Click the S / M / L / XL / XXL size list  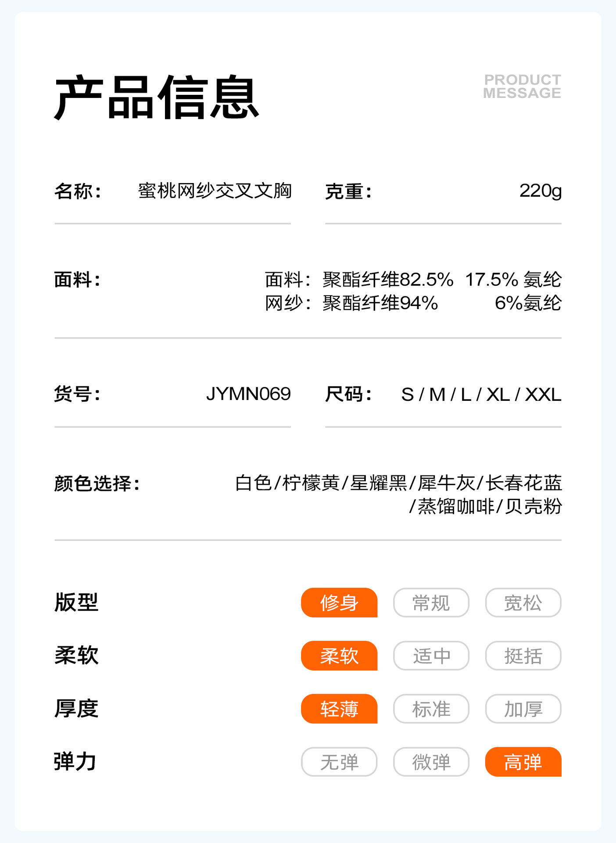[481, 394]
